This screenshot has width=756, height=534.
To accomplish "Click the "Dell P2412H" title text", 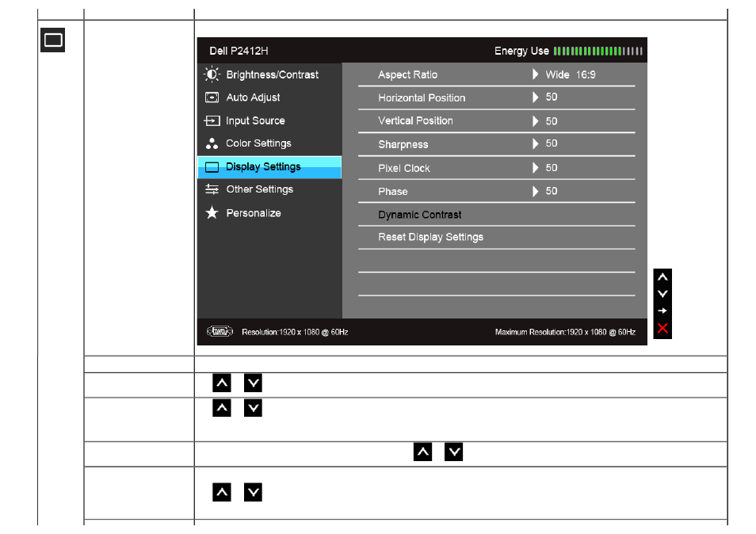I will click(239, 51).
